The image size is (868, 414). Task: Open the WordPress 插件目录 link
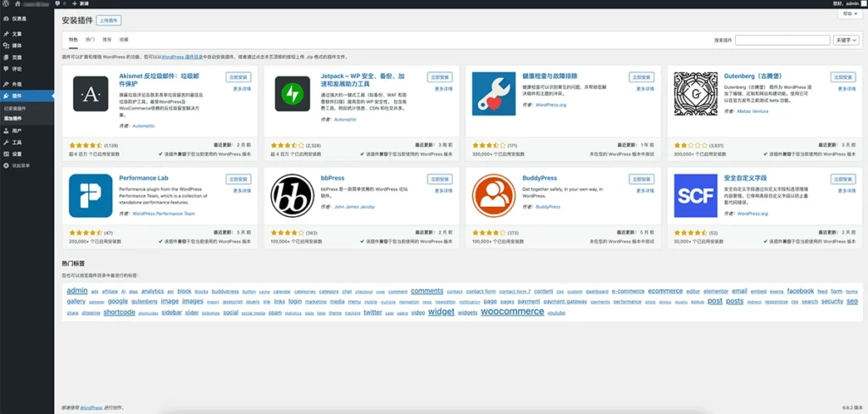click(x=182, y=57)
